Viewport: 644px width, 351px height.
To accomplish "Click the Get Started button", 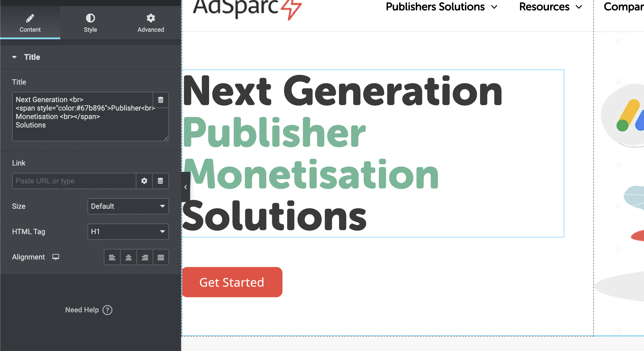I will (x=232, y=282).
